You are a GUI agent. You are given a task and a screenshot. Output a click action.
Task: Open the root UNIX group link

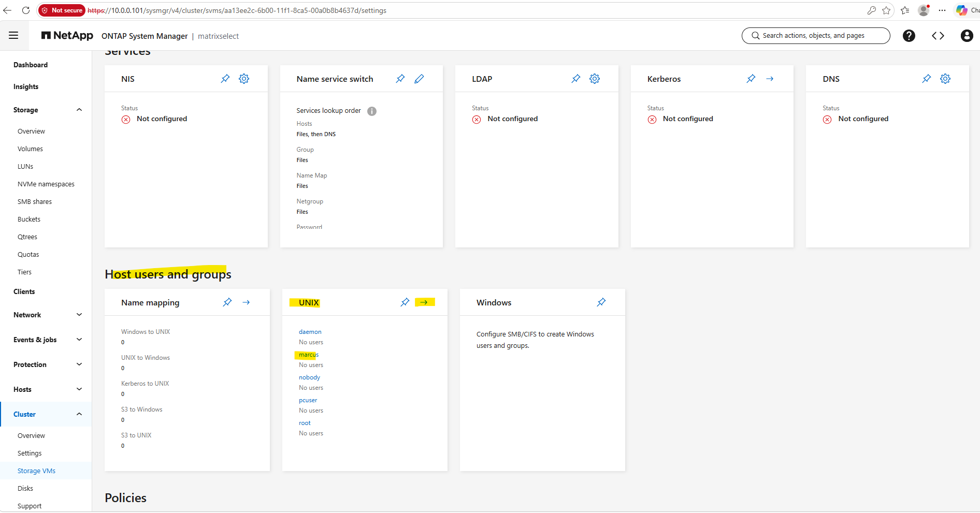[305, 423]
